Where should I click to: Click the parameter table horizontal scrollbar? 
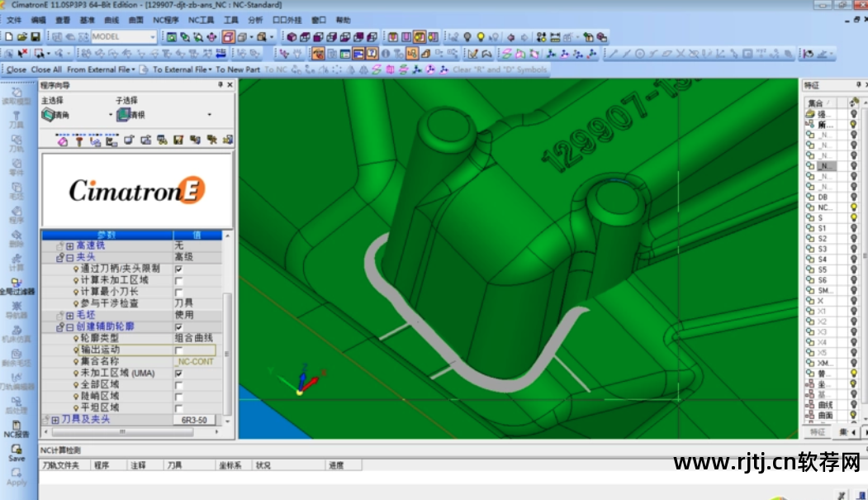pos(122,432)
